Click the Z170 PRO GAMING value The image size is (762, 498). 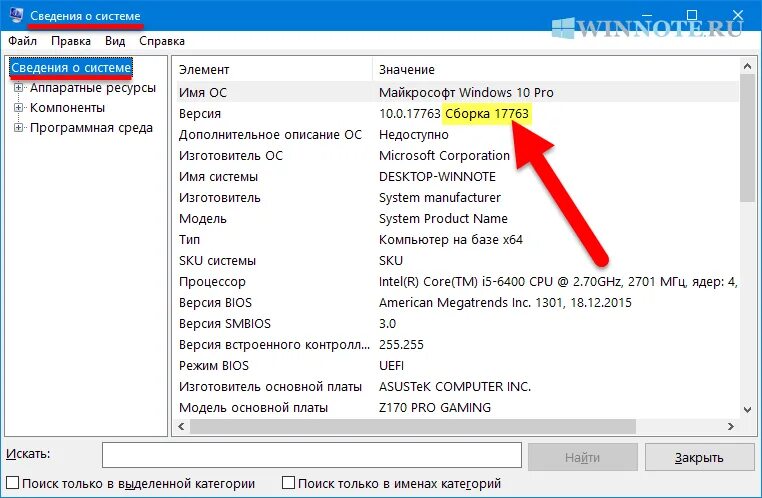(435, 408)
